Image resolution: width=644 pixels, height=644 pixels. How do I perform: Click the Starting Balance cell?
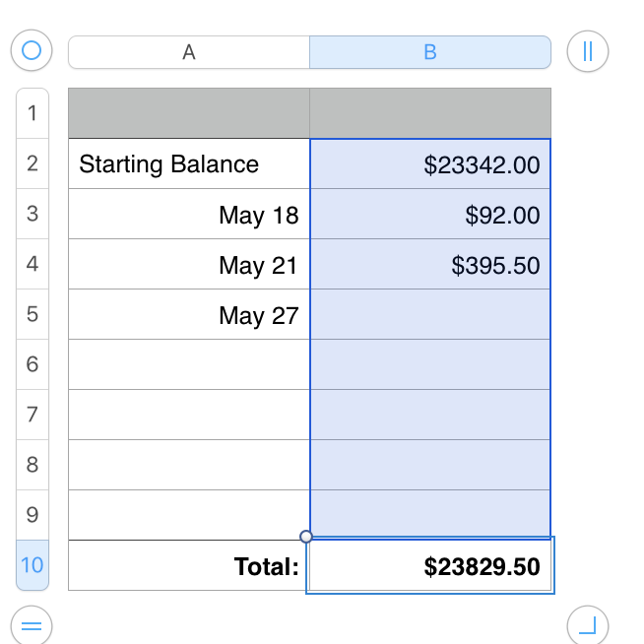pyautogui.click(x=189, y=164)
